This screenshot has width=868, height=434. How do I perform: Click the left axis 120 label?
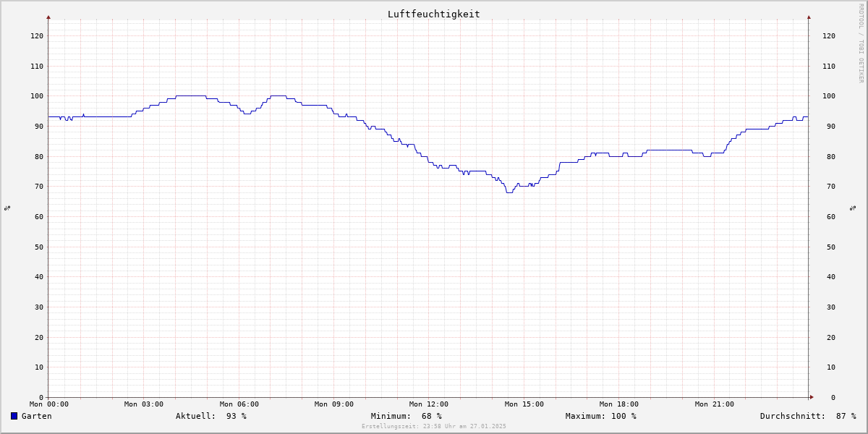pos(37,35)
